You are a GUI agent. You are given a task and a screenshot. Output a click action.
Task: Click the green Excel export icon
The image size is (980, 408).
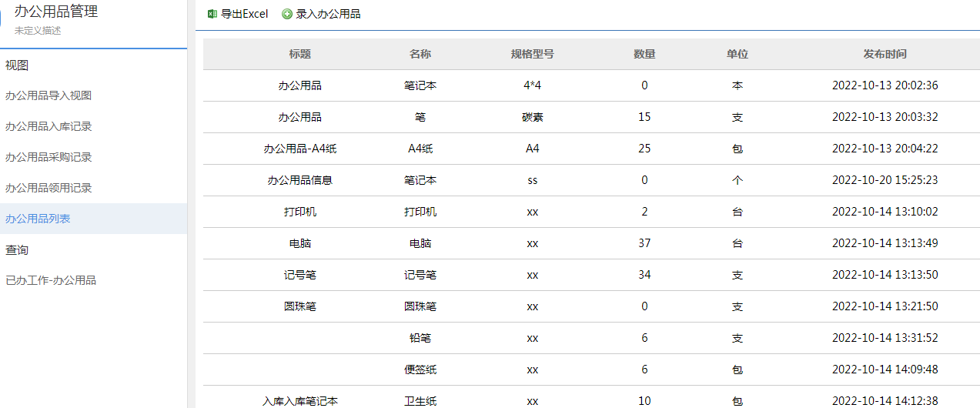click(x=212, y=14)
